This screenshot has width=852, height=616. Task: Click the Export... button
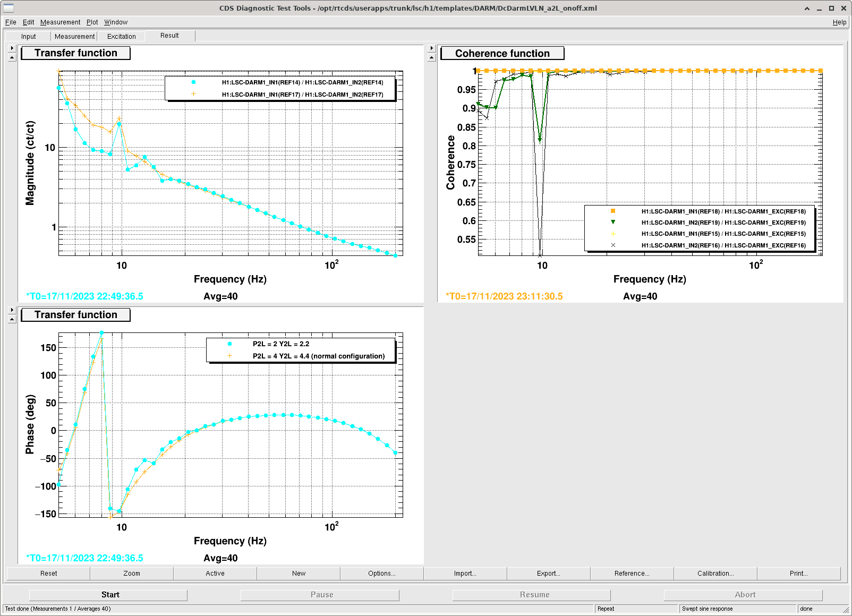tap(549, 574)
